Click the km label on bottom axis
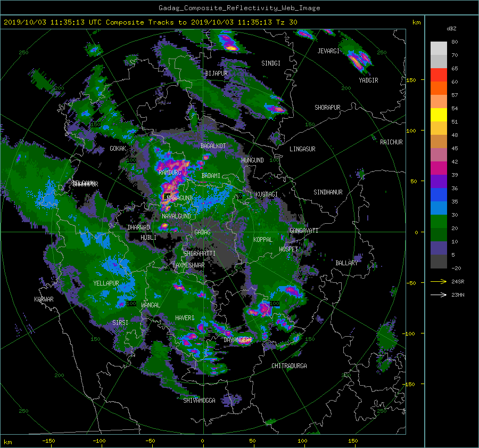 pos(7,442)
